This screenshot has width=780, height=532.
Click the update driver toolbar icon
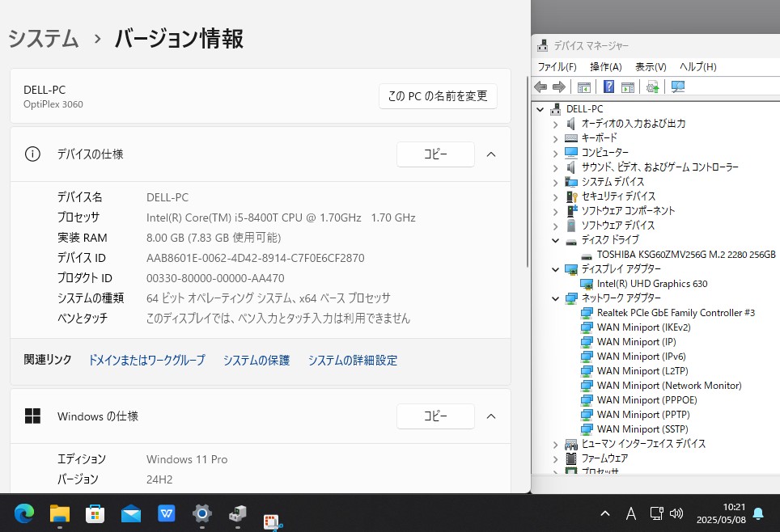pyautogui.click(x=653, y=87)
